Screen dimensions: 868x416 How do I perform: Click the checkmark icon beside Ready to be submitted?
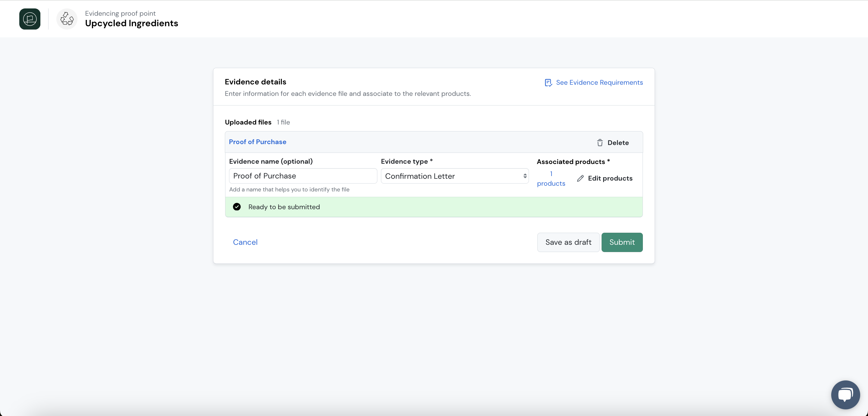click(x=237, y=207)
